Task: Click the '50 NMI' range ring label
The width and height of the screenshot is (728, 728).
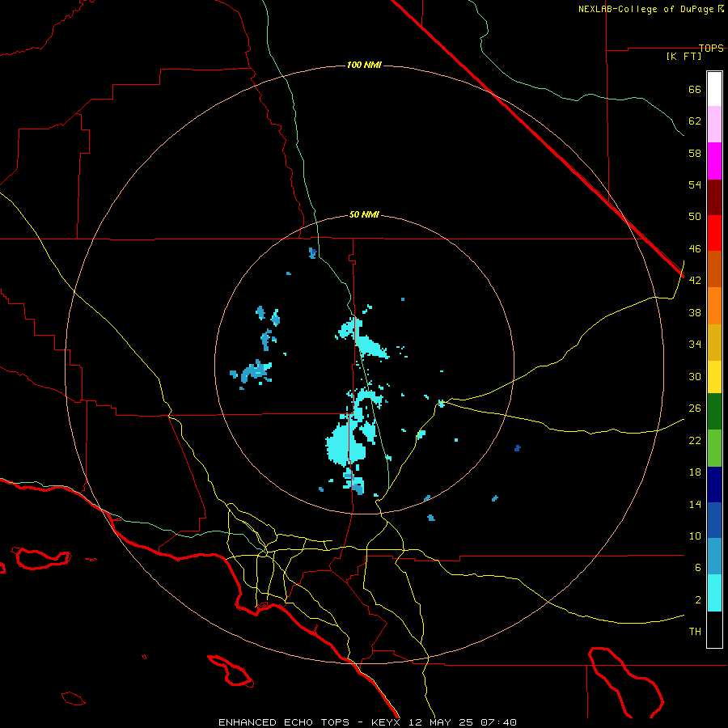Action: [x=364, y=214]
